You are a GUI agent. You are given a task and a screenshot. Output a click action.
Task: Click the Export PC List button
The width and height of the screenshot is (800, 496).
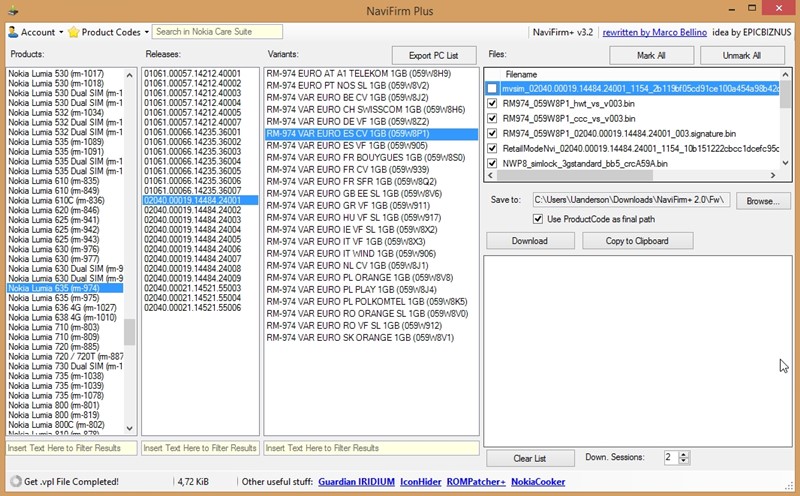click(434, 55)
